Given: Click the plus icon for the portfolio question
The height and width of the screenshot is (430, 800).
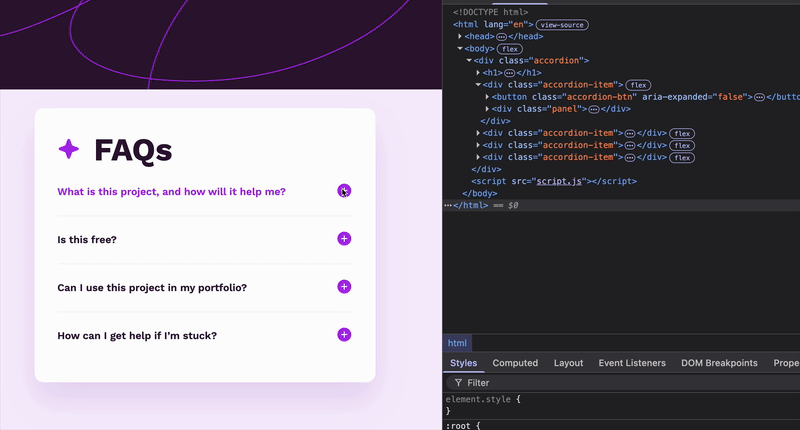Looking at the screenshot, I should (x=344, y=287).
